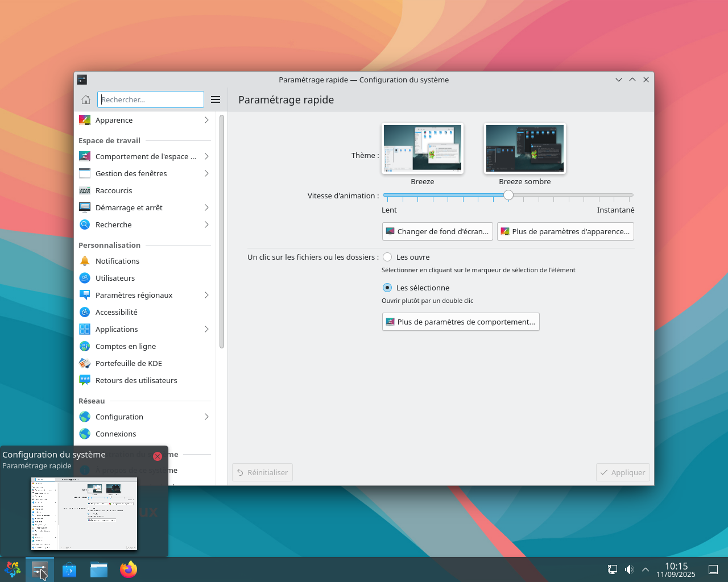The image size is (728, 582).
Task: Click the Raccourcis keyboard icon
Action: (x=85, y=190)
